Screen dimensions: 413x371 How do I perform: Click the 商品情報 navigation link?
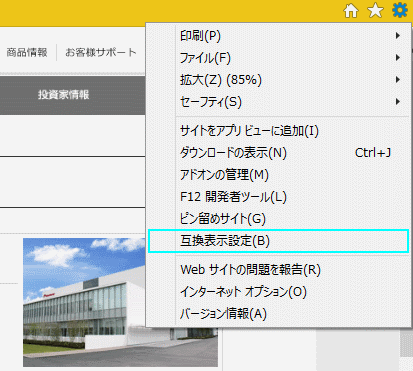[27, 52]
